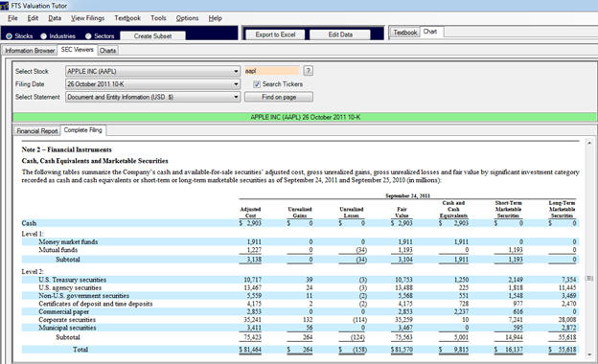The height and width of the screenshot is (364, 598).
Task: Open the Options menu
Action: tap(187, 18)
